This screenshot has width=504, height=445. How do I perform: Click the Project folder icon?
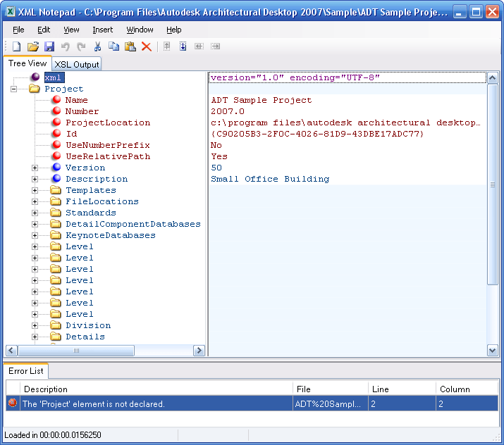(x=35, y=88)
